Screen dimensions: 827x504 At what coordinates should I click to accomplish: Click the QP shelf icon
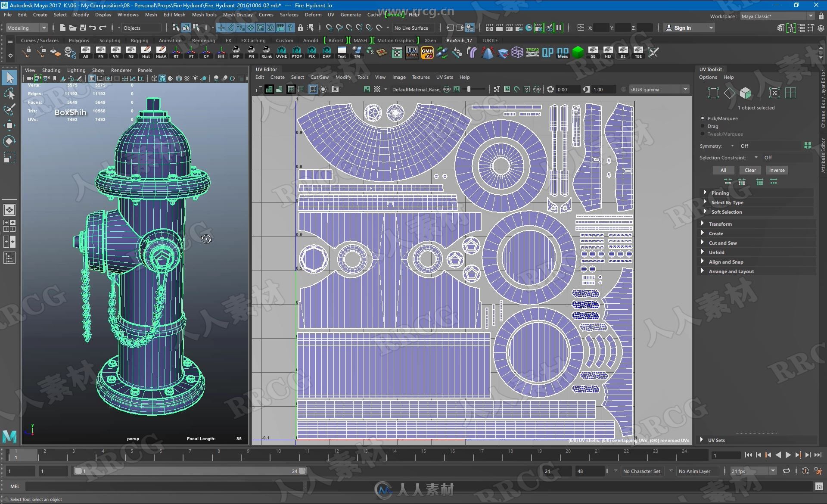tap(547, 53)
